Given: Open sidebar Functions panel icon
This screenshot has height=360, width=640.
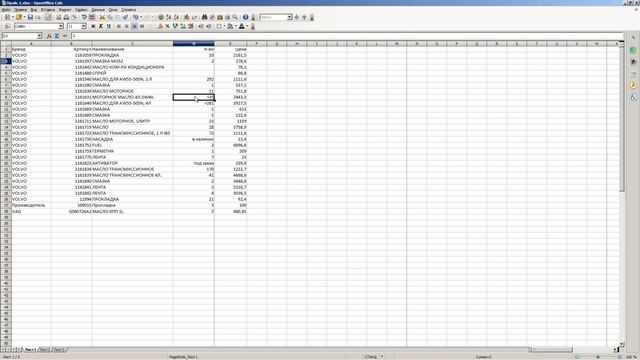Looking at the screenshot, I should click(633, 97).
